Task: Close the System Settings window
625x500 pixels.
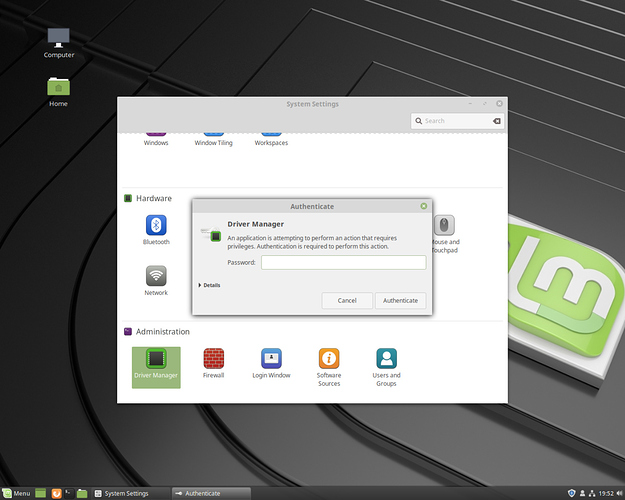Action: click(x=499, y=104)
